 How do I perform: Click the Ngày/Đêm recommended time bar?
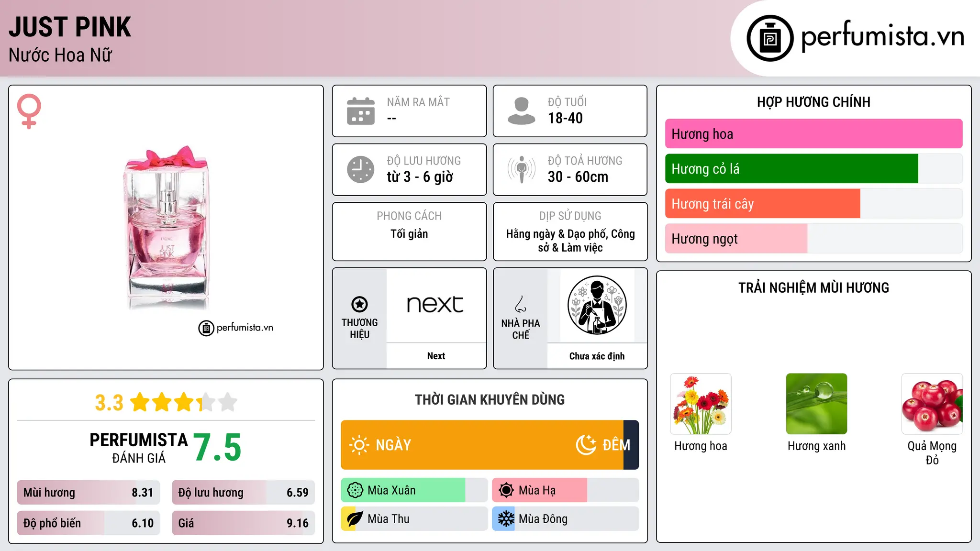(x=490, y=445)
